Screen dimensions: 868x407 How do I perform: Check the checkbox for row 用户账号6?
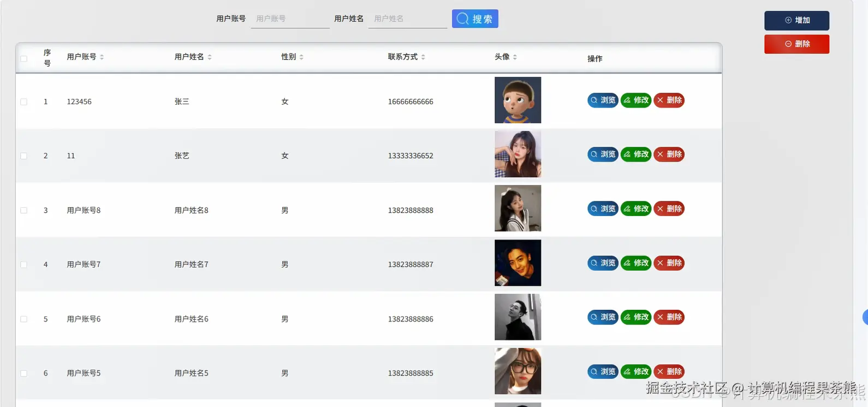click(23, 319)
